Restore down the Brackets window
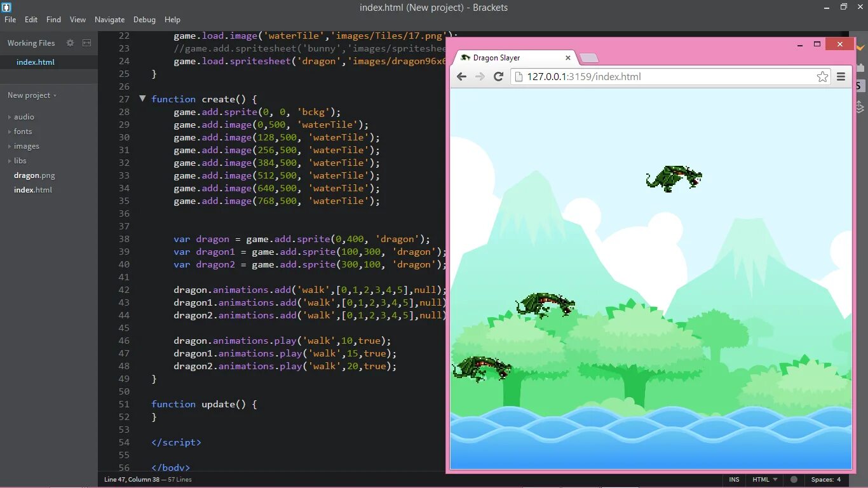The width and height of the screenshot is (868, 488). pyautogui.click(x=844, y=7)
